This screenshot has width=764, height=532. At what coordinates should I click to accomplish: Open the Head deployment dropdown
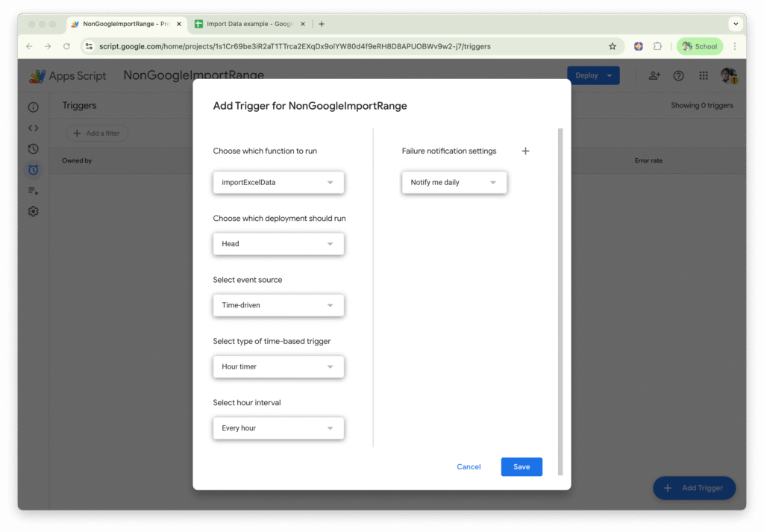278,244
